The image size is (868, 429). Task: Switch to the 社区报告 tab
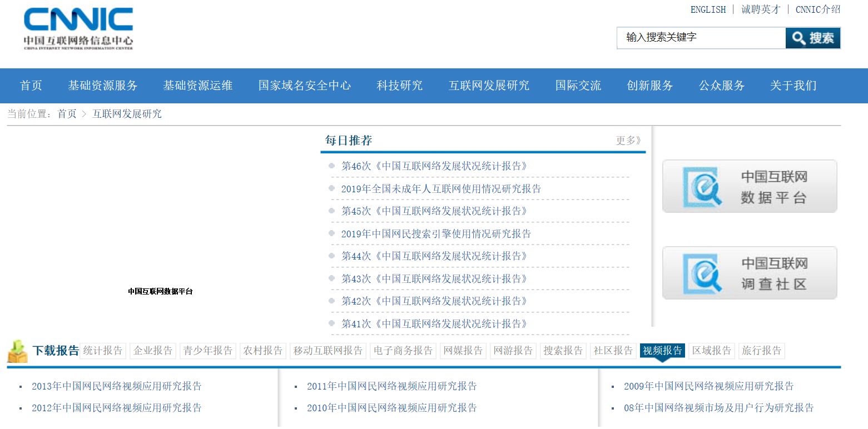tap(613, 351)
